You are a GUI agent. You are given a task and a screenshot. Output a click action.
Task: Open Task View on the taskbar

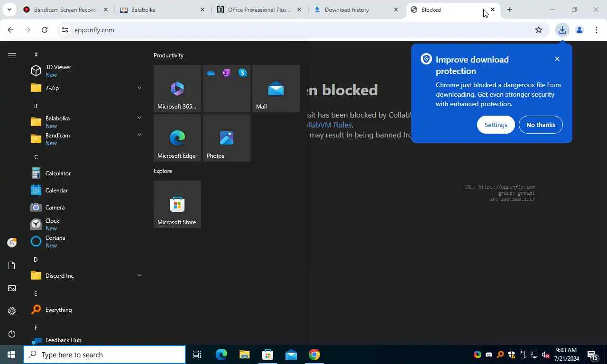click(197, 355)
